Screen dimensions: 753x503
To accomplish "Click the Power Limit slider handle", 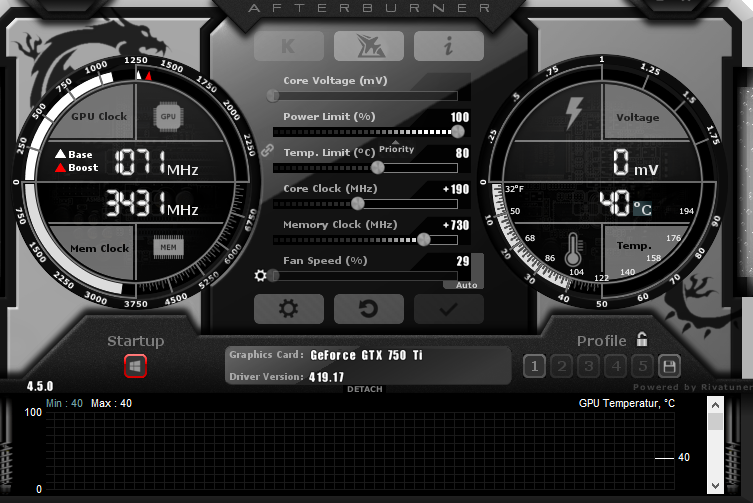I will pos(458,131).
